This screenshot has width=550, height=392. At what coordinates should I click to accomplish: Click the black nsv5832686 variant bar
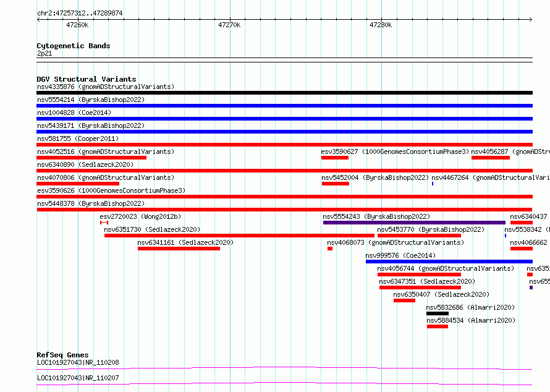[438, 313]
